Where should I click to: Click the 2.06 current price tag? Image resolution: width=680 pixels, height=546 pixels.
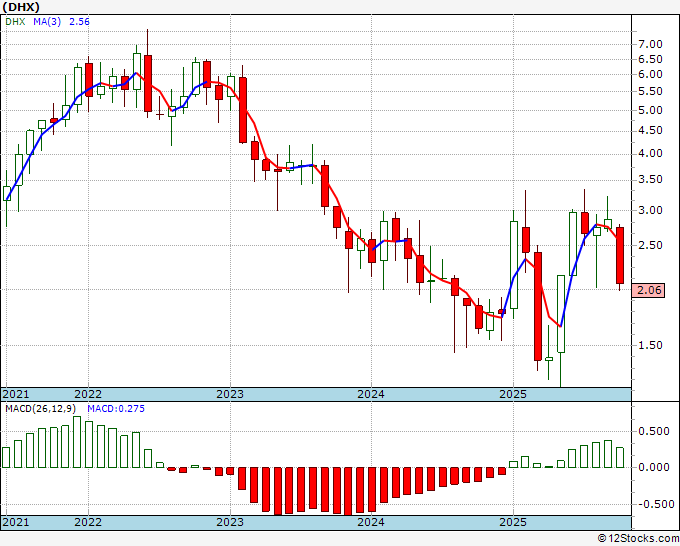point(649,290)
